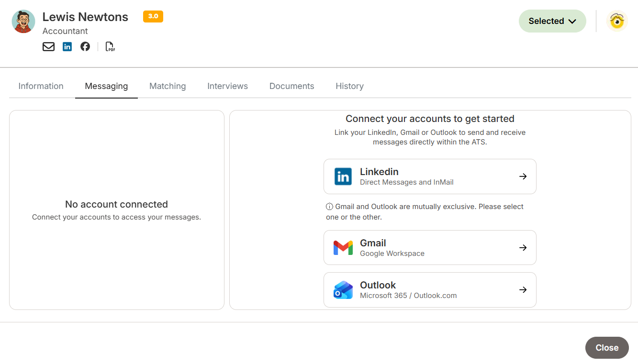Open the Interviews tab
This screenshot has width=638, height=364.
point(227,86)
